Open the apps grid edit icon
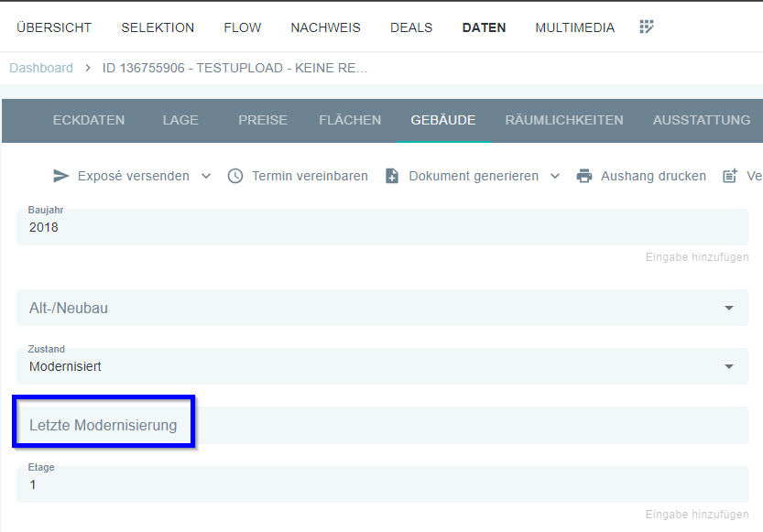Viewport: 763px width, 532px height. 647,27
